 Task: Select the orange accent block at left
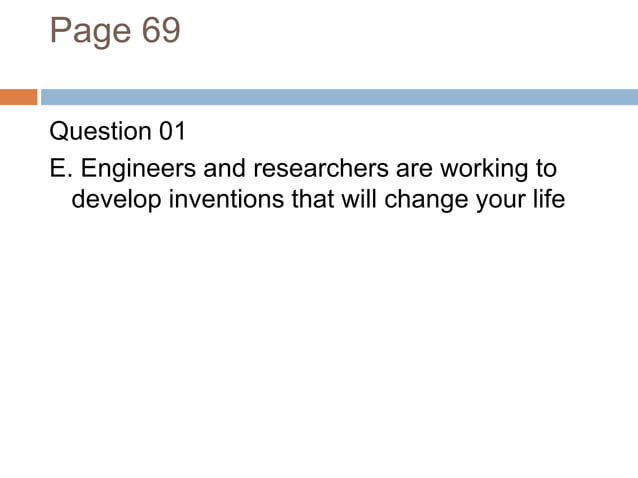click(x=18, y=97)
